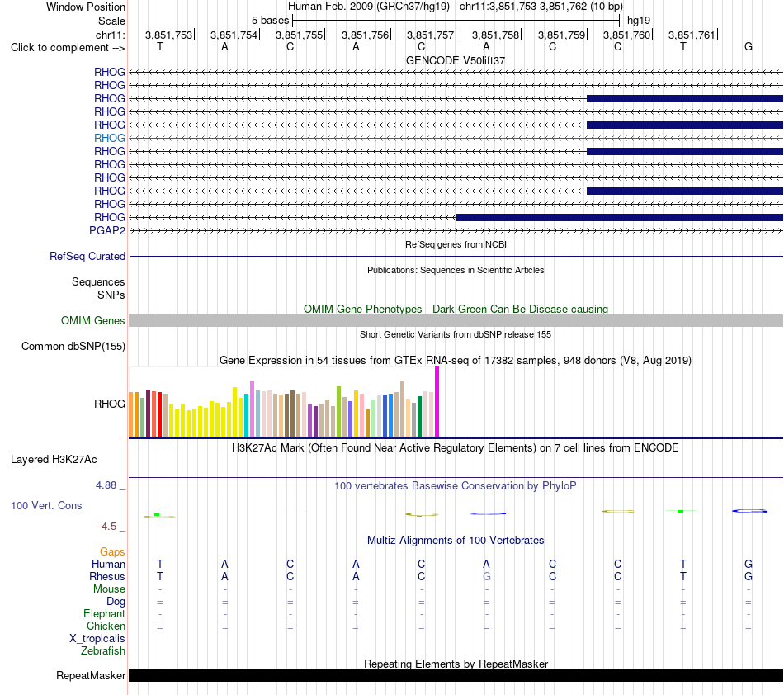Click the 'RefSeq genes from NCBI' title

(456, 244)
